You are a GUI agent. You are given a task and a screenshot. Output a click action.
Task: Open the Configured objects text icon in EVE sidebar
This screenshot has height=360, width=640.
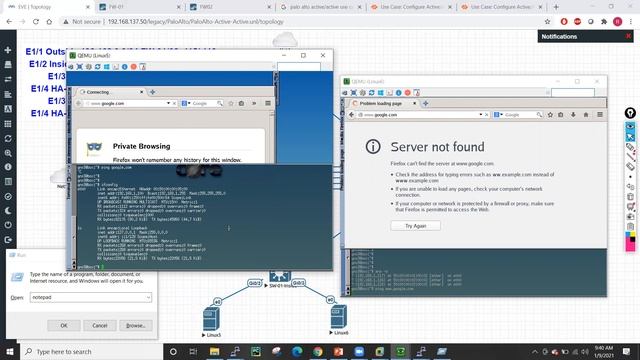pyautogui.click(x=8, y=109)
